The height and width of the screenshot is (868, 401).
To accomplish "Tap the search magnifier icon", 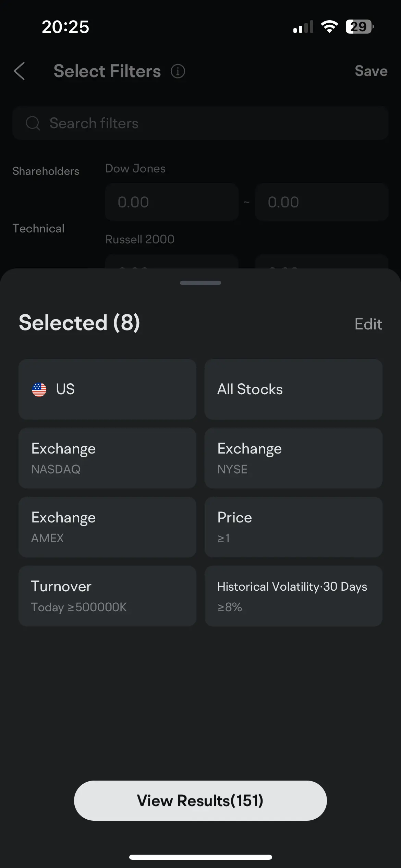I will [33, 123].
